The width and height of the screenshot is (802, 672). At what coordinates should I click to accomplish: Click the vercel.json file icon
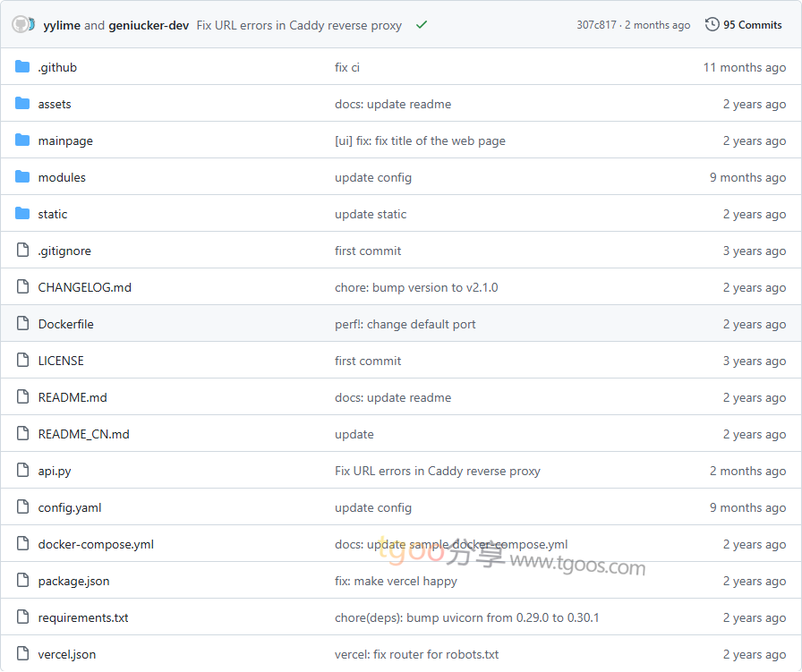(22, 654)
